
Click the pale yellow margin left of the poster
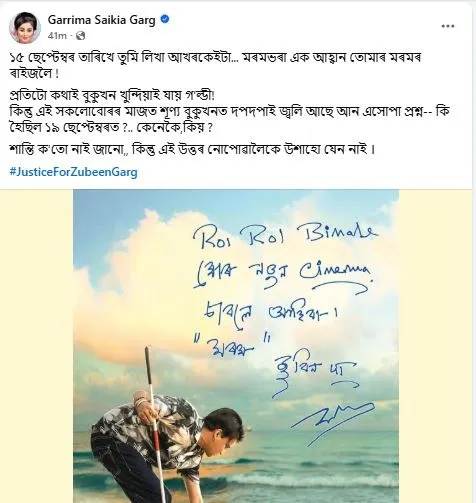37,346
